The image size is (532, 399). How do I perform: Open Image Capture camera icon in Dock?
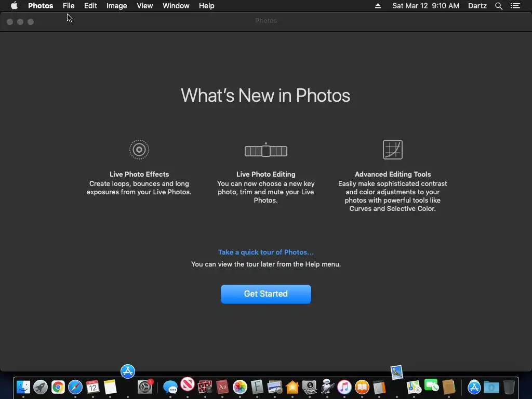[310, 387]
